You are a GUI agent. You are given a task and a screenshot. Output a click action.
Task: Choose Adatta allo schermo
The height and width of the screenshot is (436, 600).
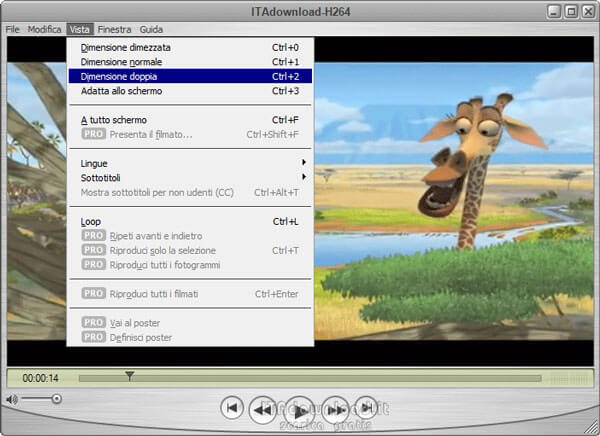click(x=190, y=91)
